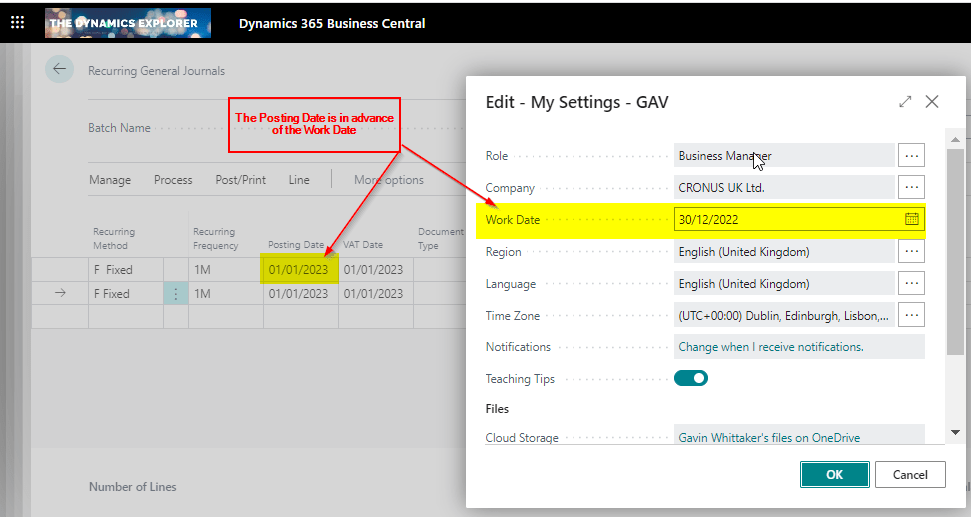This screenshot has width=971, height=517.
Task: Open row options menu for second journal line
Action: point(176,294)
